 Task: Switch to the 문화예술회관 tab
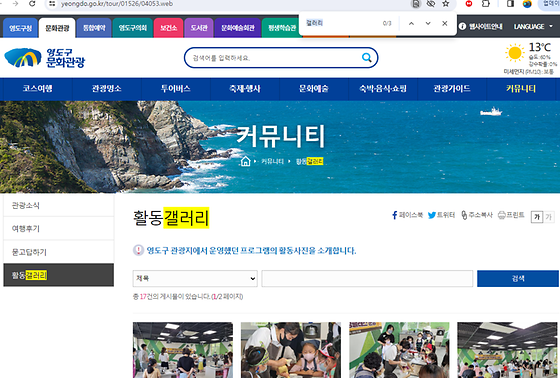coord(238,28)
